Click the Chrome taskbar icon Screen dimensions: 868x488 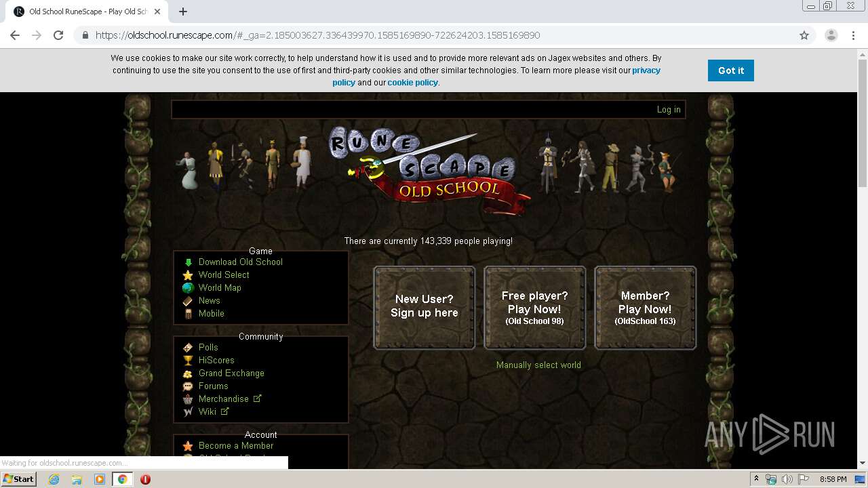click(x=122, y=479)
